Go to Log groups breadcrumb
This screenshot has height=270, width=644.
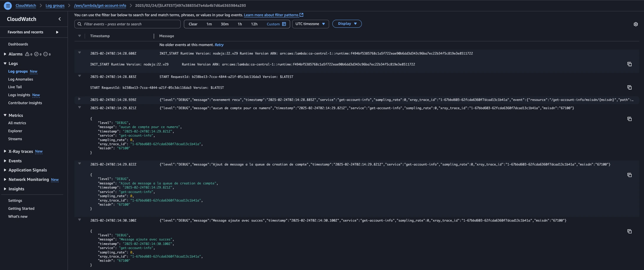(x=55, y=6)
